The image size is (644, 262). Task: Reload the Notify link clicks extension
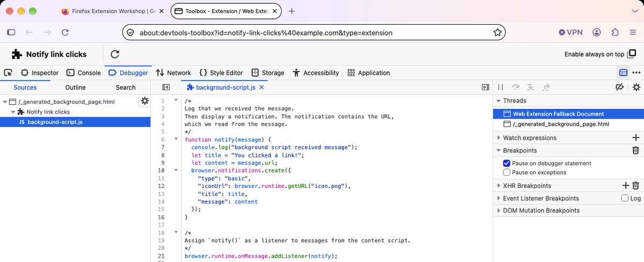click(114, 54)
